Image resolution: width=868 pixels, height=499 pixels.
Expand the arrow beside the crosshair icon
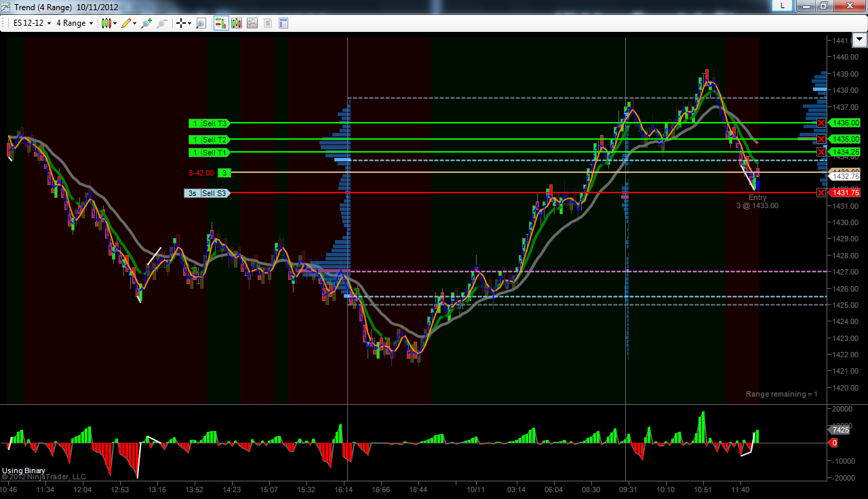coord(190,23)
